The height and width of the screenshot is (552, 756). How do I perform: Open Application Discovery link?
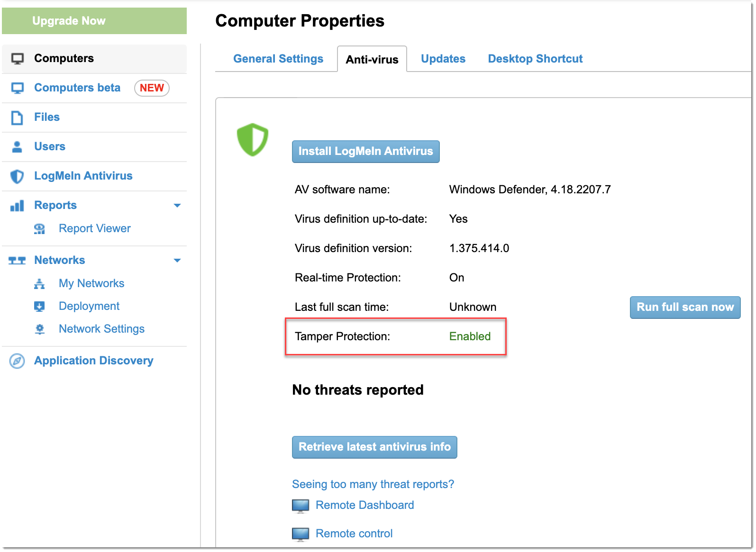94,361
